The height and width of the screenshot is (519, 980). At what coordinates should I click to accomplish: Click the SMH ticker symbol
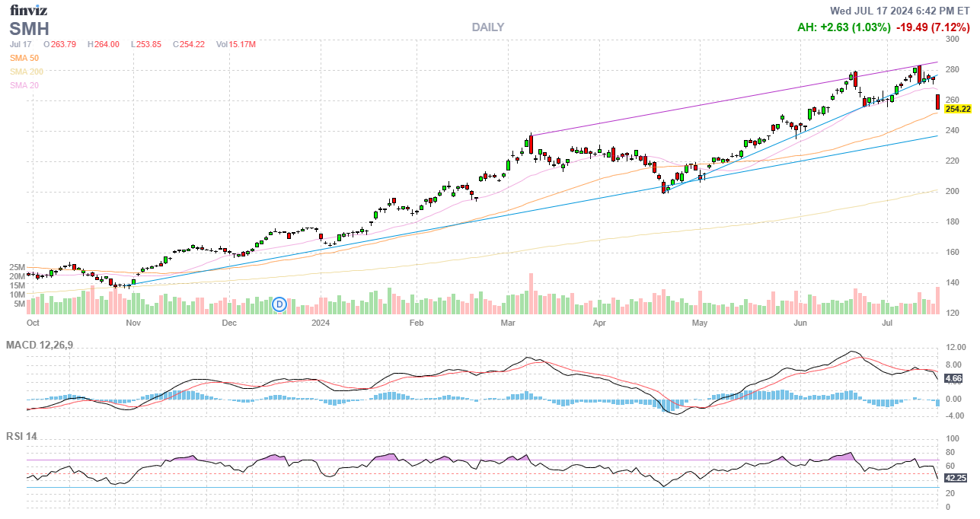[x=30, y=29]
